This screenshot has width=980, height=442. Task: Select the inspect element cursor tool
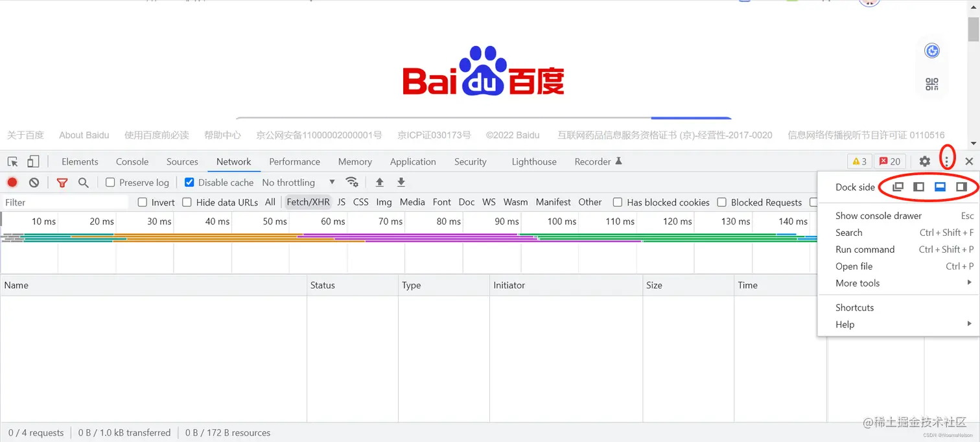(x=12, y=161)
